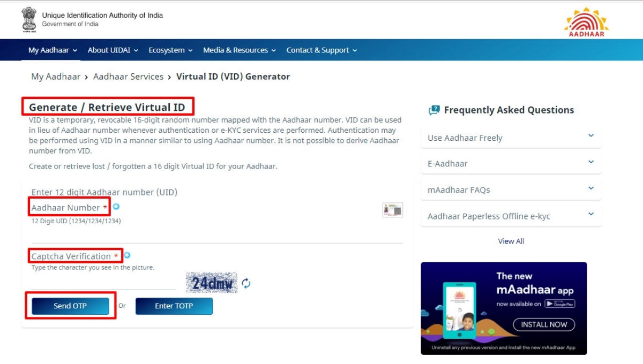The image size is (643, 364).
Task: Open the About UIDAI menu
Action: pos(113,50)
